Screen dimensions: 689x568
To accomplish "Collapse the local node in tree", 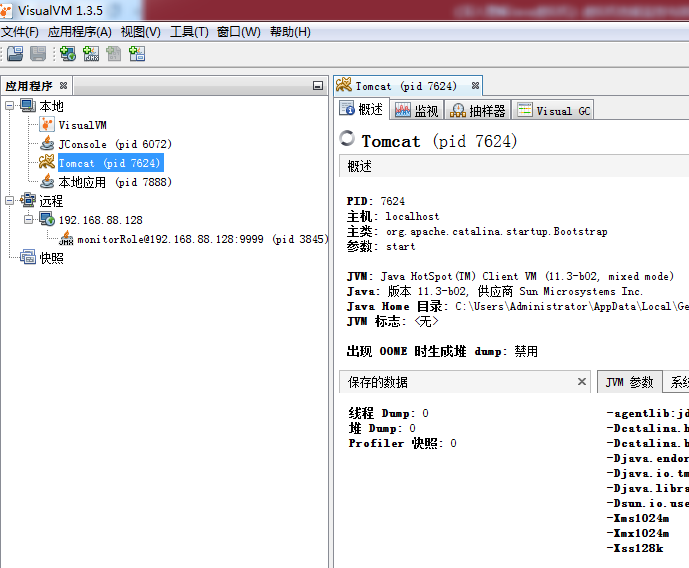I will coord(9,105).
